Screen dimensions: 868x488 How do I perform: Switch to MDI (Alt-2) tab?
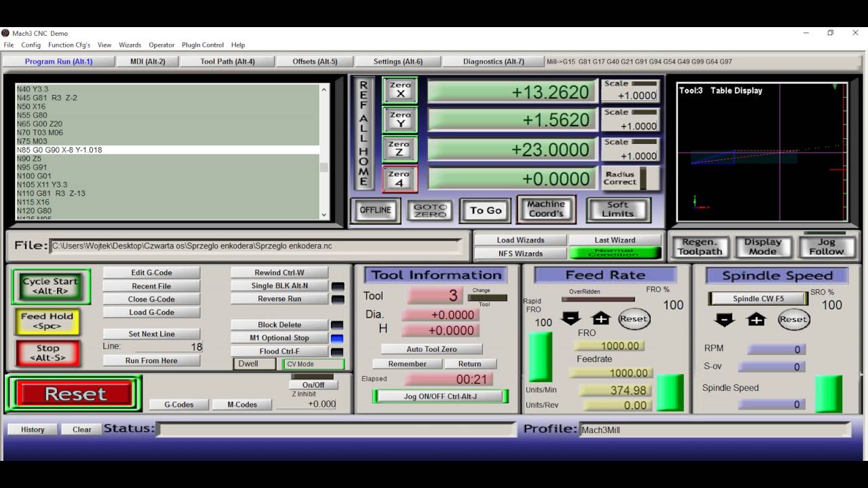[x=148, y=62]
